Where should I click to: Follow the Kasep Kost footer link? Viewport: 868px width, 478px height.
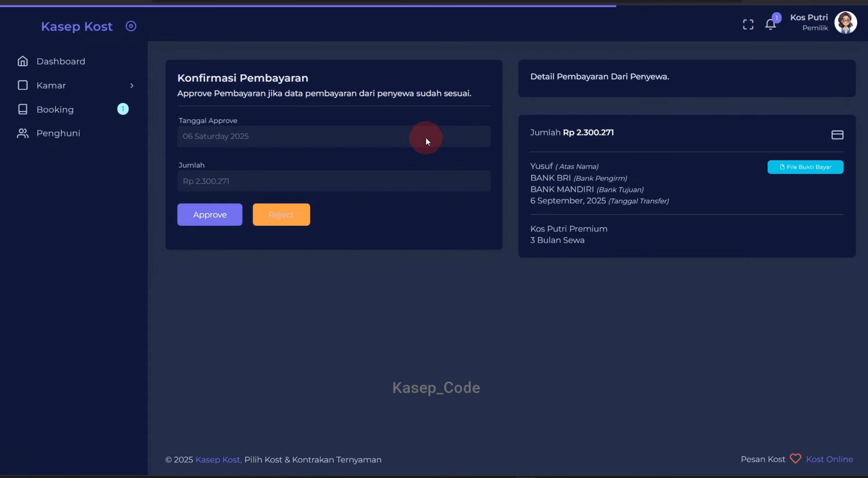coord(218,460)
